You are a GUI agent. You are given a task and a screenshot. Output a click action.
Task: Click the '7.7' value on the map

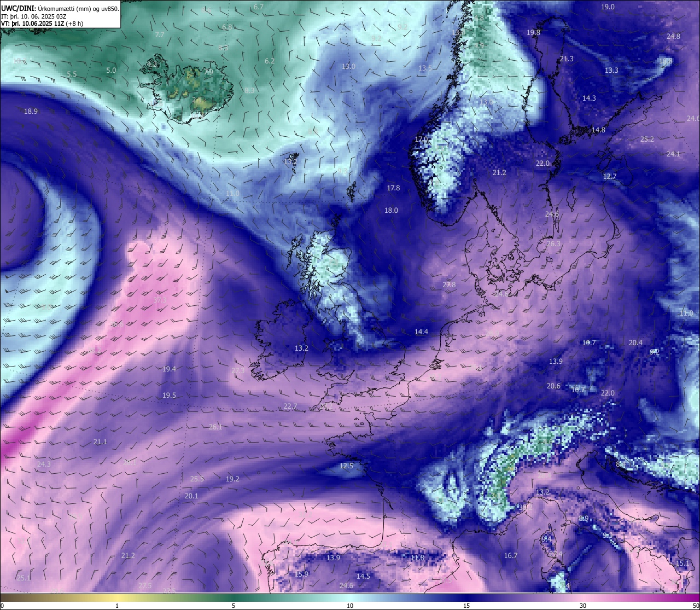pyautogui.click(x=160, y=34)
